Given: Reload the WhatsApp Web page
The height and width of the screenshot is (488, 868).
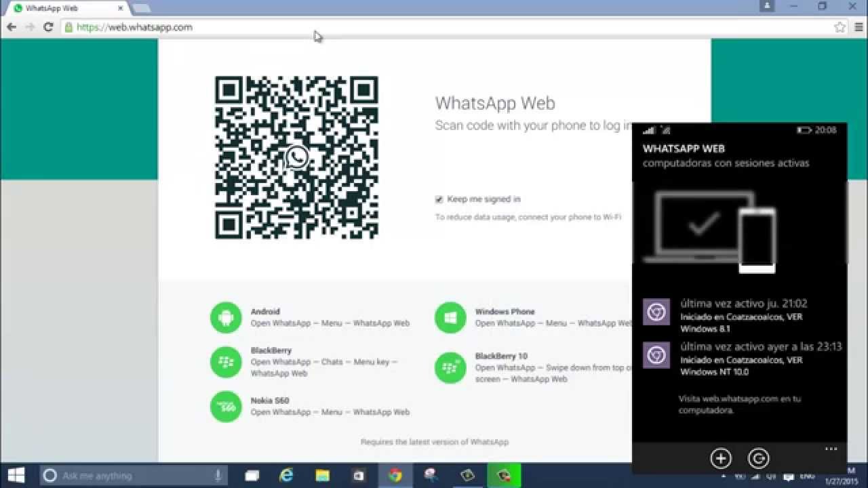Looking at the screenshot, I should tap(48, 27).
